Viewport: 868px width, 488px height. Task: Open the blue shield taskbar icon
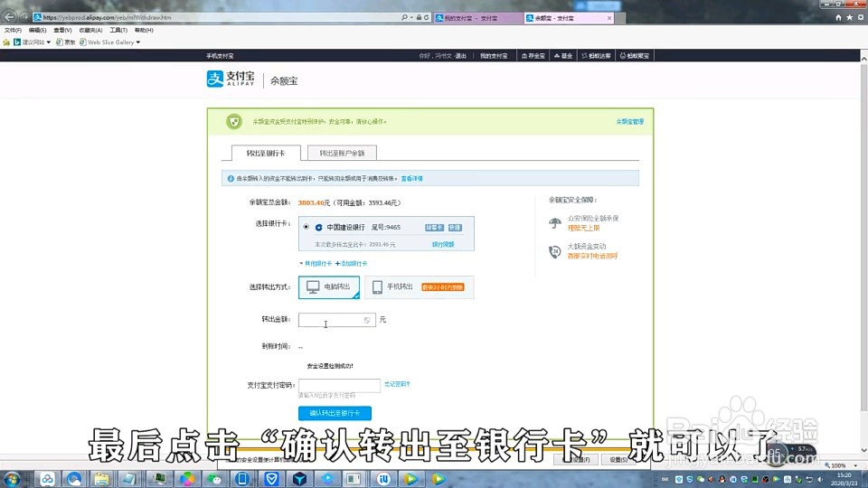tap(271, 479)
